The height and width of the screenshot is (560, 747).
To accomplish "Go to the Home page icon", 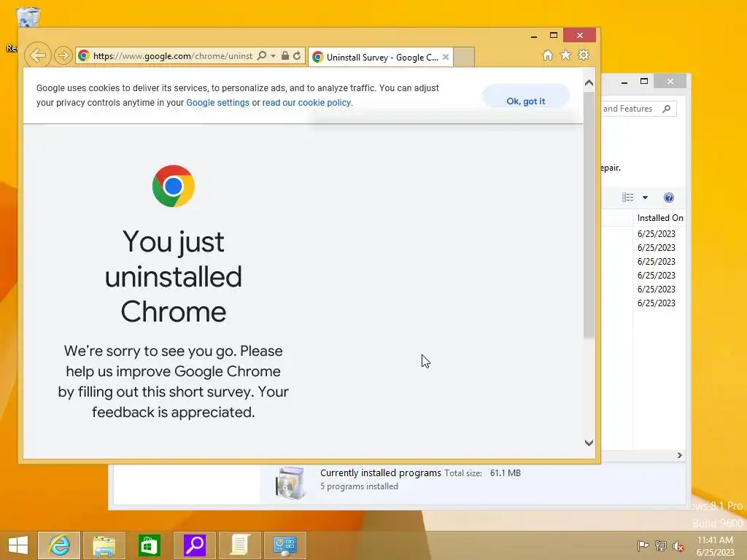I will click(x=548, y=55).
